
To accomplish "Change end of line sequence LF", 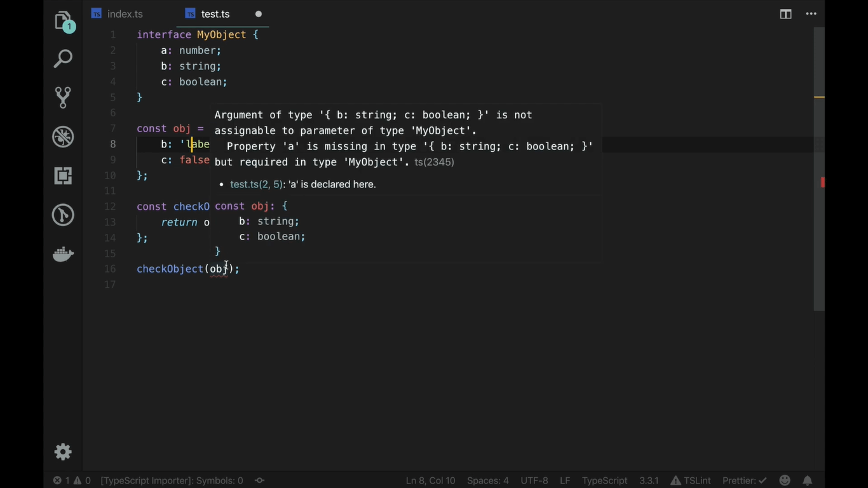I will tap(565, 480).
